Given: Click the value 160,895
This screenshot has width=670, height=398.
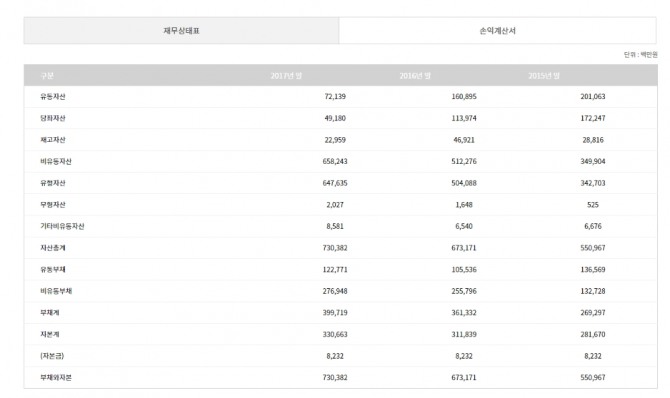Looking at the screenshot, I should 464,97.
